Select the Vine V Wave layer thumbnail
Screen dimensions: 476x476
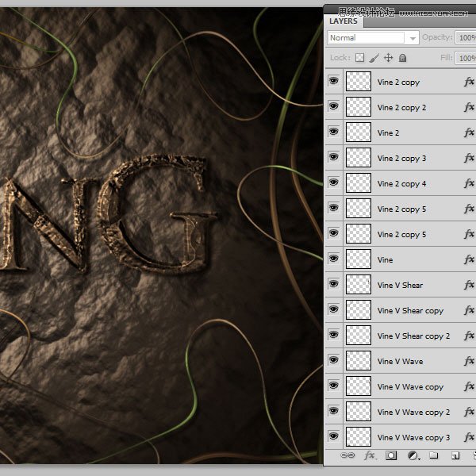point(359,361)
